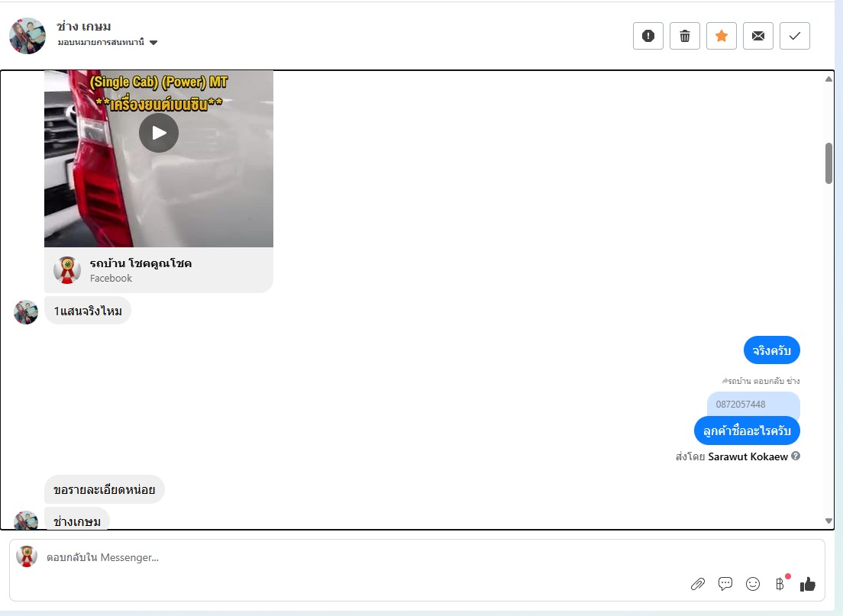
Task: Select the reply bubble จริงครับ
Action: (771, 350)
